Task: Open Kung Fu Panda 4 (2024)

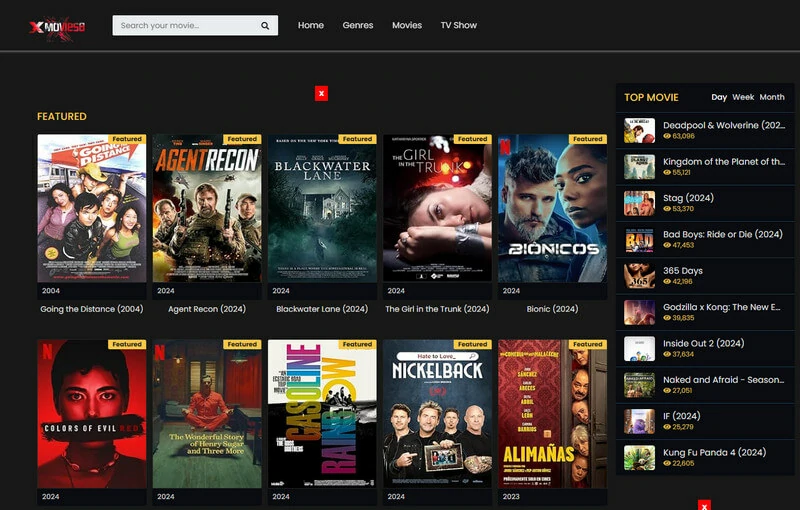Action: coord(714,452)
